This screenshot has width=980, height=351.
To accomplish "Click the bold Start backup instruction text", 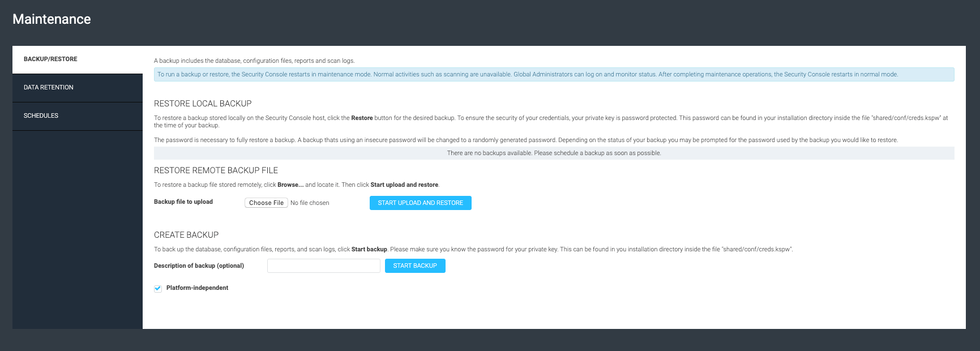I will coord(369,249).
